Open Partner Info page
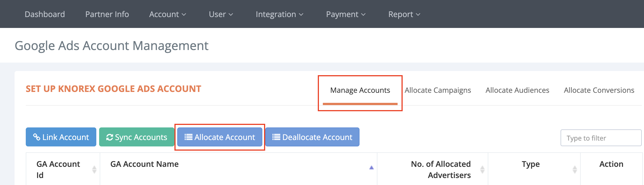644x185 pixels. coord(107,14)
